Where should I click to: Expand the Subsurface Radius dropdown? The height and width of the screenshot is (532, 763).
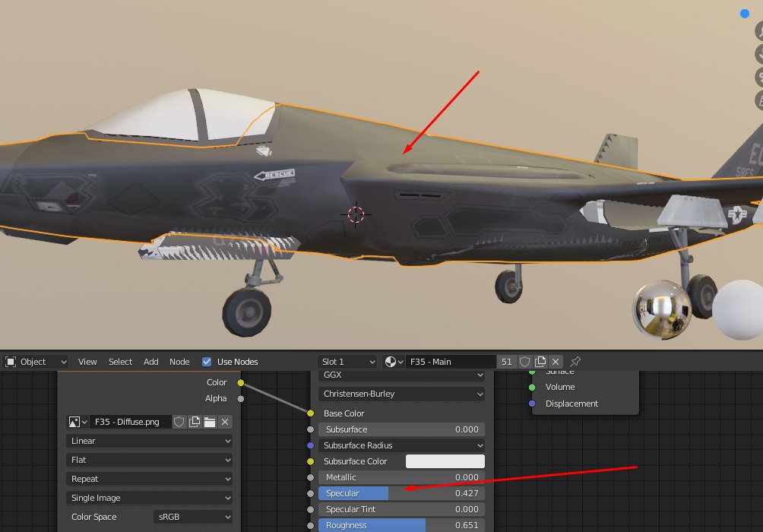(x=402, y=445)
